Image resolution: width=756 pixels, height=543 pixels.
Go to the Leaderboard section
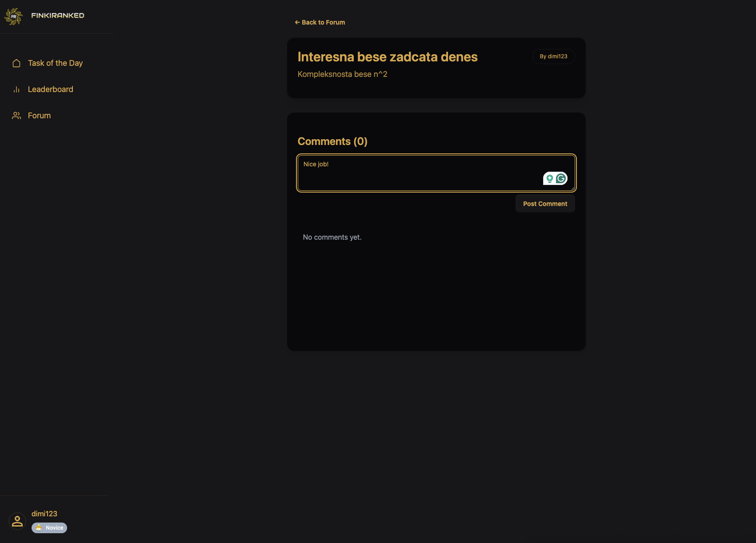50,89
